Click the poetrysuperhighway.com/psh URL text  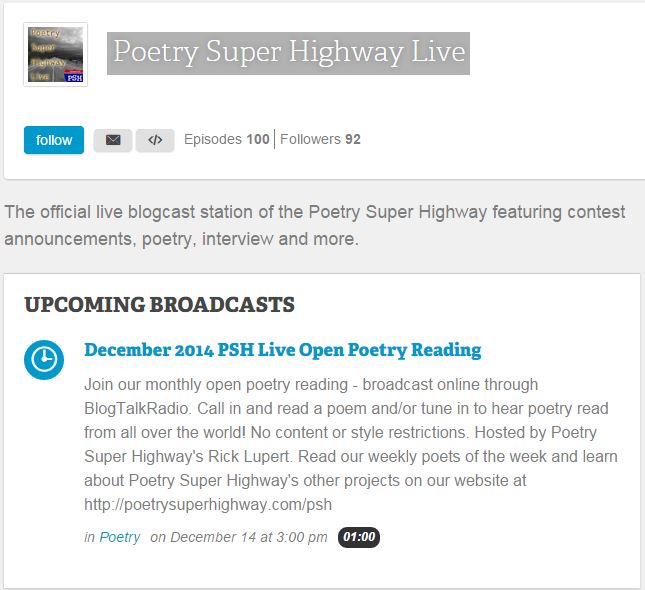[208, 504]
